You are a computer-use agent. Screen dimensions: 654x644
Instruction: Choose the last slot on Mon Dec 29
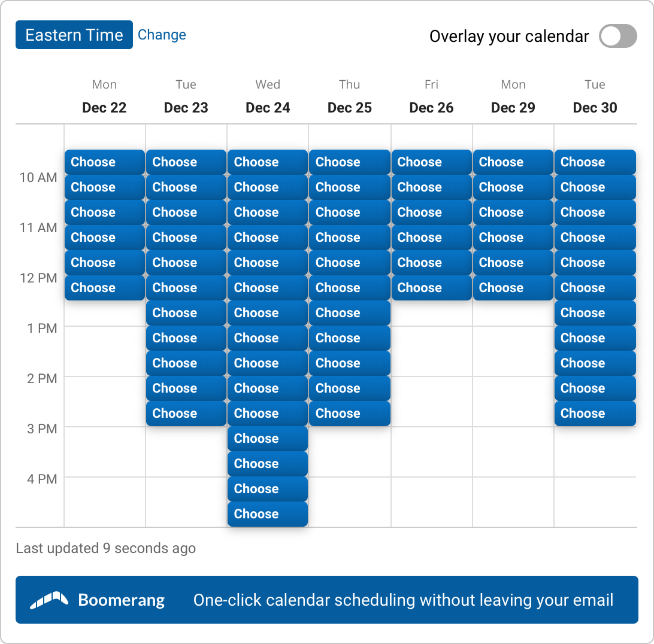[x=513, y=288]
